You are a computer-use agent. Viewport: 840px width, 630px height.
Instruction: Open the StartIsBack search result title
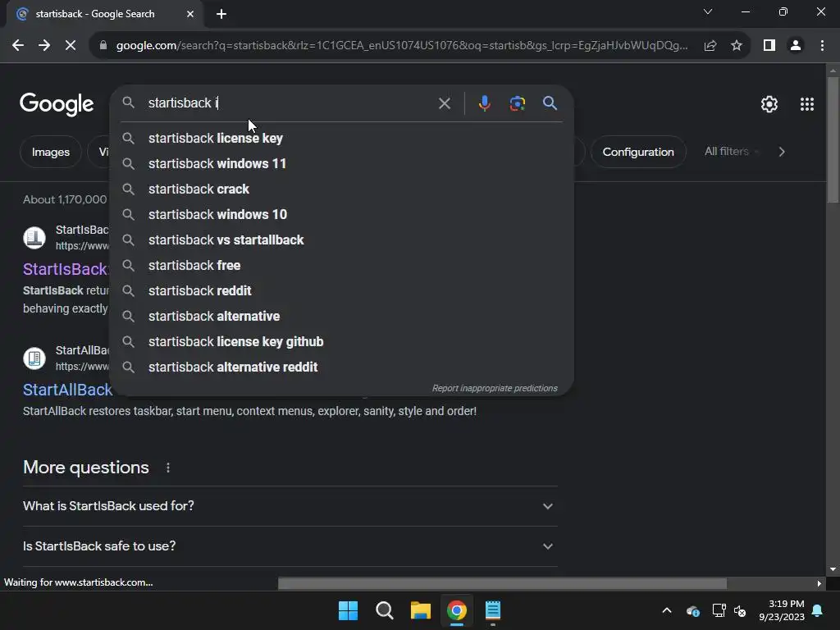(66, 269)
